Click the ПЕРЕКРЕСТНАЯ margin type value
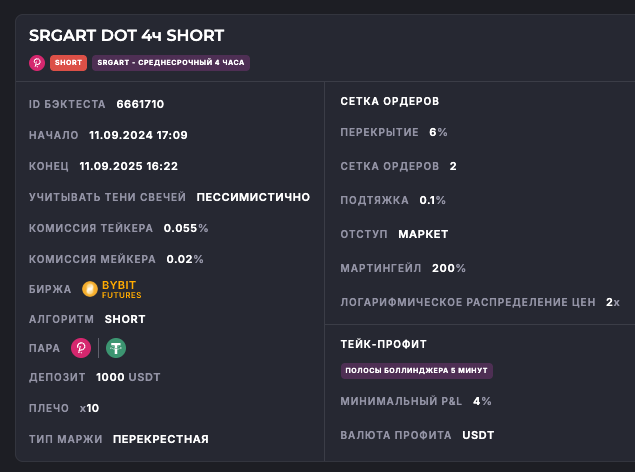 (160, 439)
